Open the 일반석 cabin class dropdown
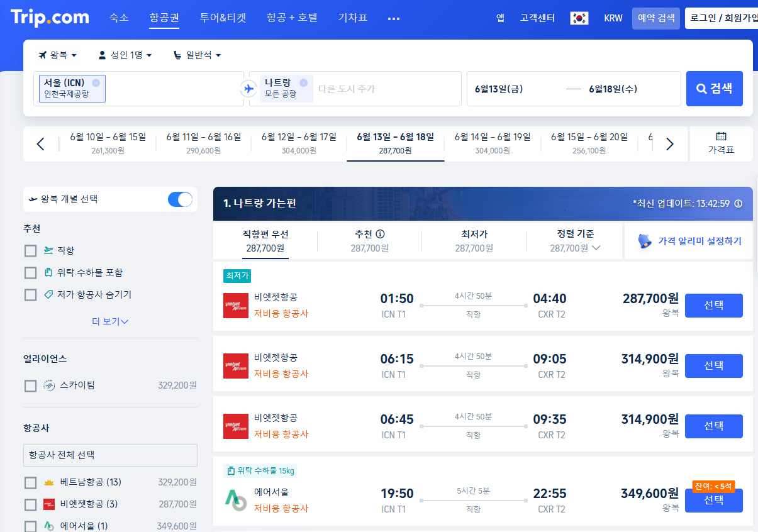 pos(198,55)
